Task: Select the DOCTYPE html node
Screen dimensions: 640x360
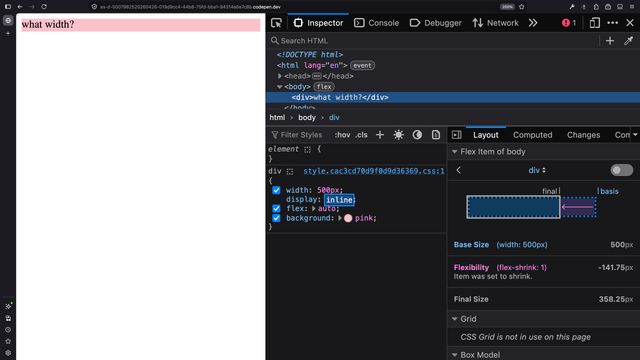Action: tap(309, 55)
